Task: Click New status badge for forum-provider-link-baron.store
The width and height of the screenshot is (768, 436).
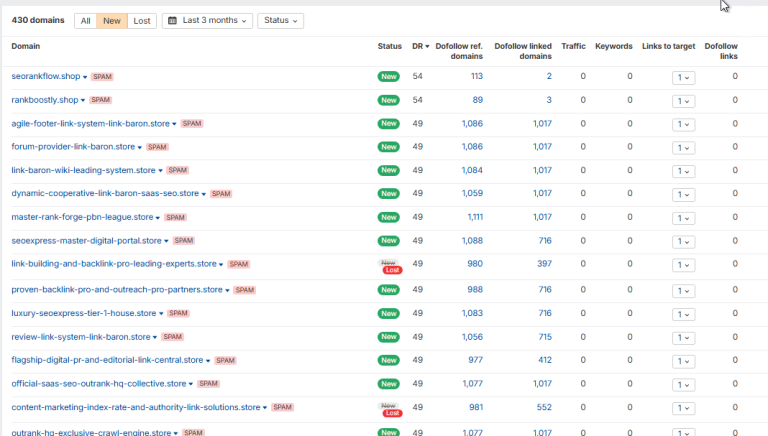Action: 388,146
